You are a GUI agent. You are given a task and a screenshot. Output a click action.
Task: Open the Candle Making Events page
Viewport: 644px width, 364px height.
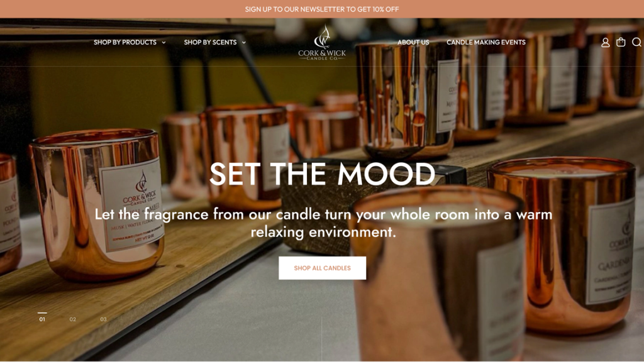coord(486,42)
